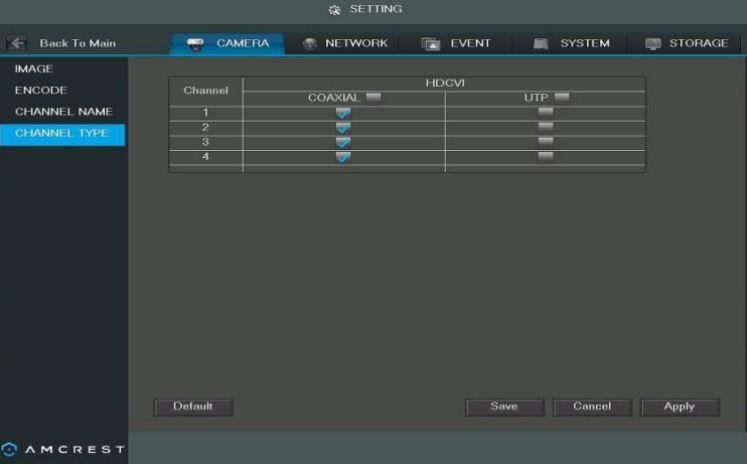Click the back arrow icon
The width and height of the screenshot is (747, 464).
click(x=17, y=43)
